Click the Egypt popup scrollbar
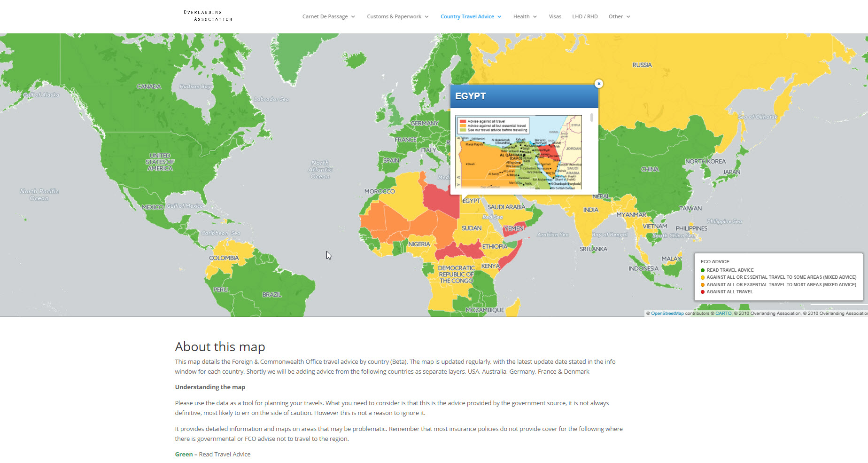 pyautogui.click(x=592, y=118)
